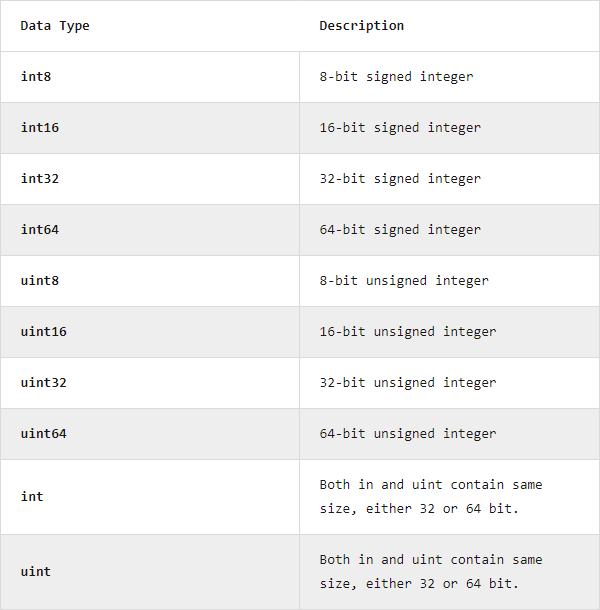The width and height of the screenshot is (600, 610).
Task: Click the "8-bit unsigned integer" description
Action: coord(404,281)
